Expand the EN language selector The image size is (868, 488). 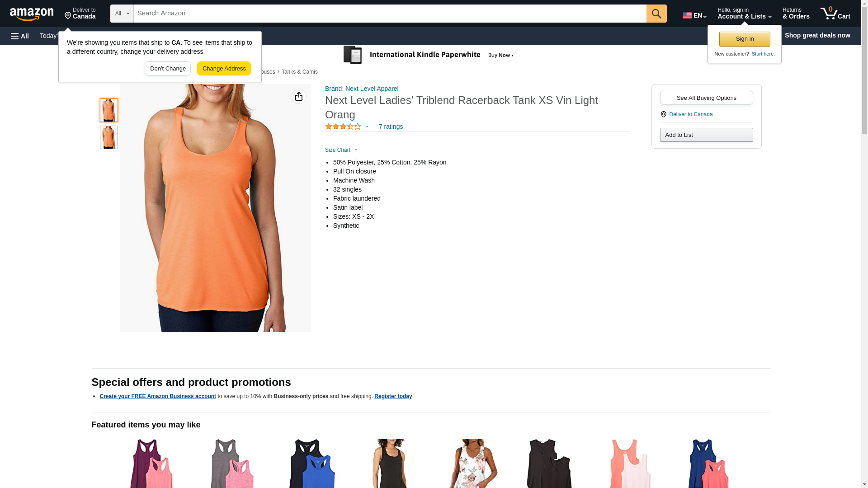point(694,15)
